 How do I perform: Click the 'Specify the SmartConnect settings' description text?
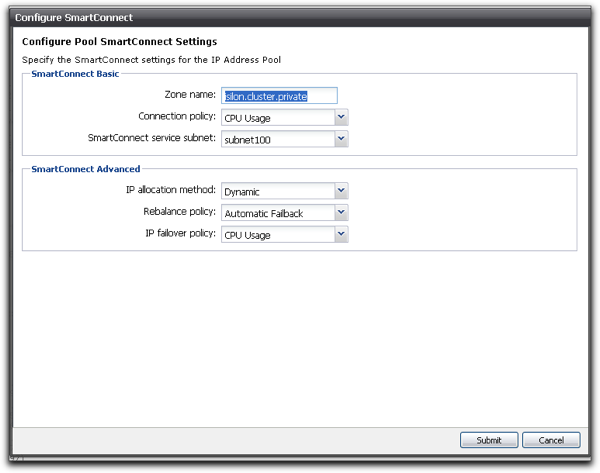coord(152,60)
